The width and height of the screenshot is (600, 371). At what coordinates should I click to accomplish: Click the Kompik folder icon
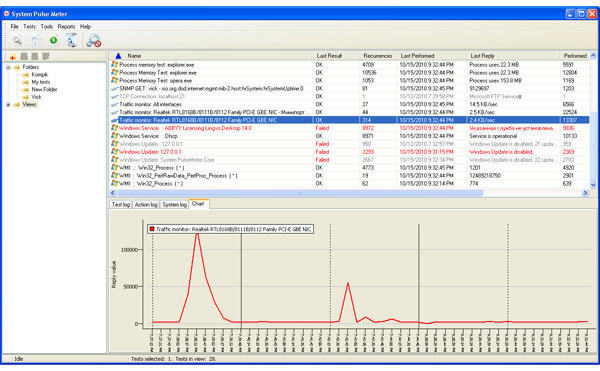[x=26, y=75]
